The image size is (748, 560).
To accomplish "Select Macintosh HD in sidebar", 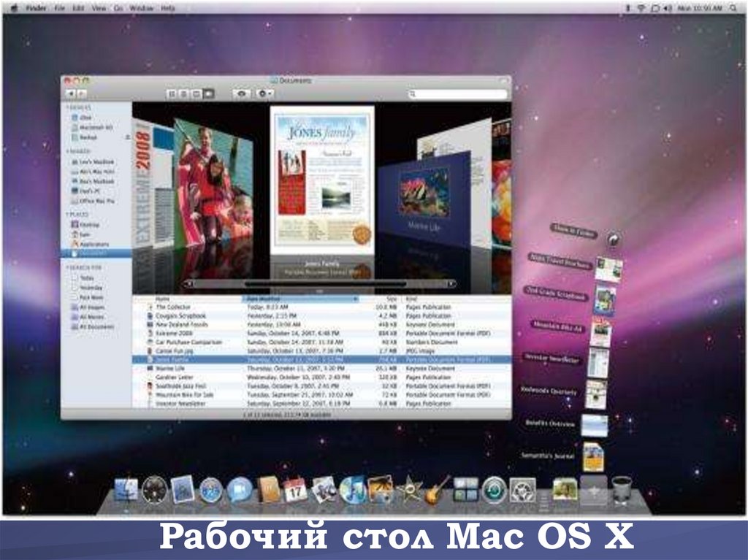I will coord(91,127).
